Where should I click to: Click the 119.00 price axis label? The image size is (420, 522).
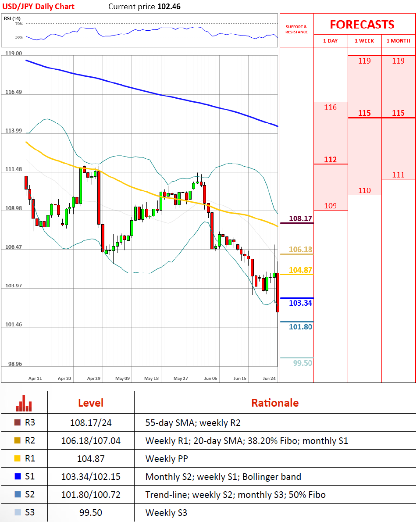[14, 53]
